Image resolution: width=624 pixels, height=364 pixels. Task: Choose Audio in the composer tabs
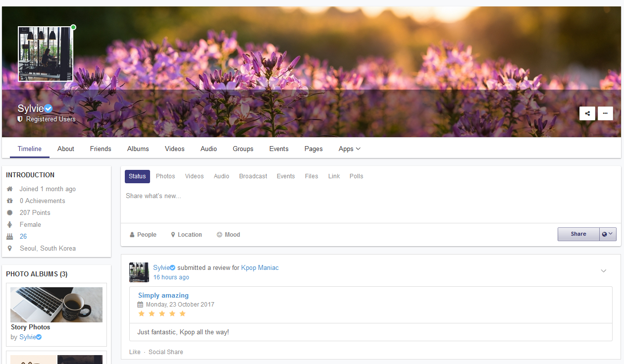click(x=221, y=176)
